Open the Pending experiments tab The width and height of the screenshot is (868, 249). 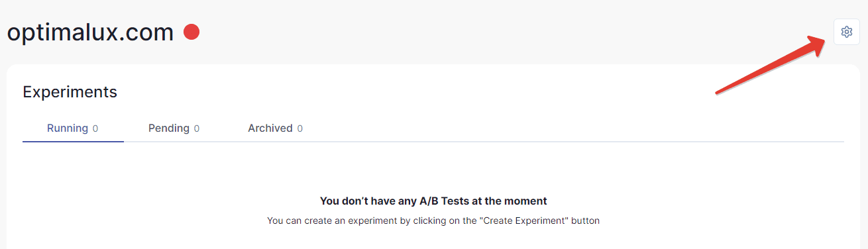tap(174, 128)
